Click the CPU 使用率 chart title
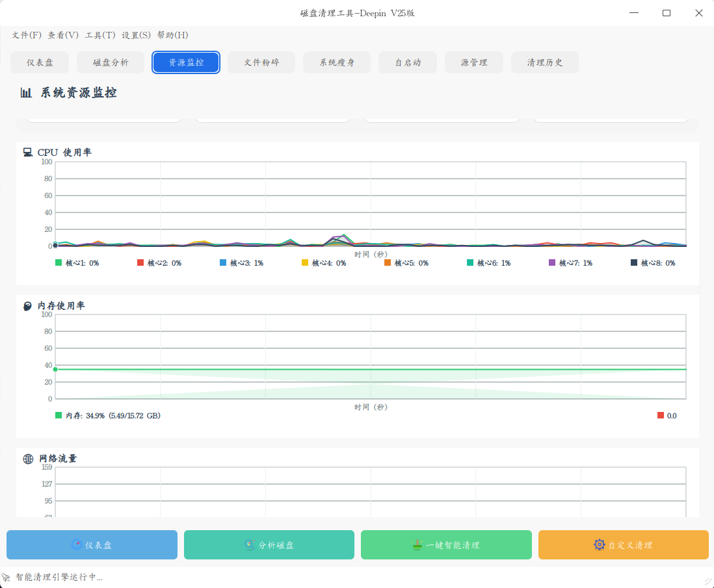The image size is (714, 588). 64,153
